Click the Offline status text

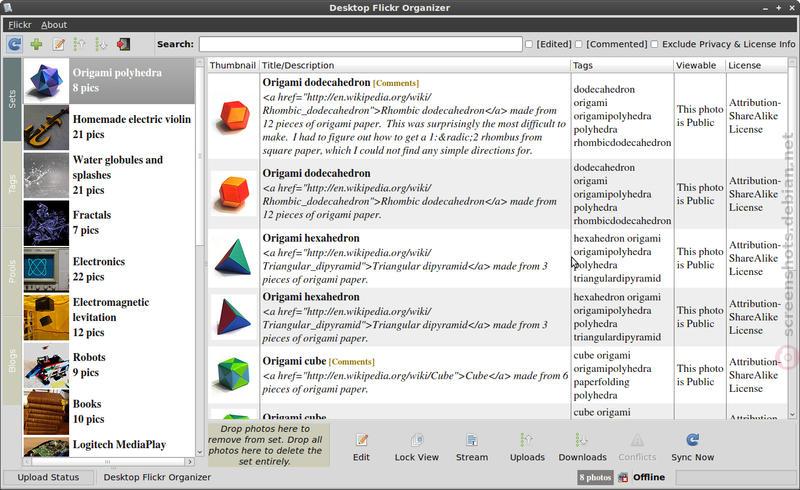click(x=649, y=477)
